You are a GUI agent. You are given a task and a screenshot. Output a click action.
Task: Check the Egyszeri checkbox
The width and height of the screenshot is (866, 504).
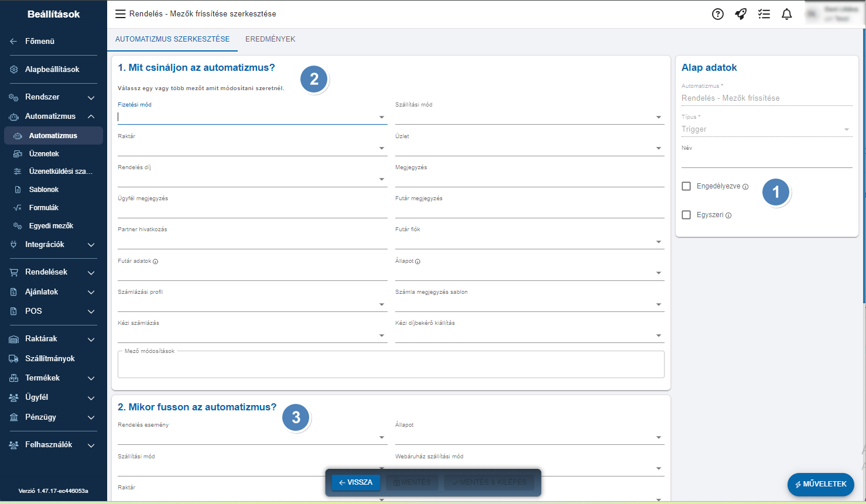[x=686, y=215]
